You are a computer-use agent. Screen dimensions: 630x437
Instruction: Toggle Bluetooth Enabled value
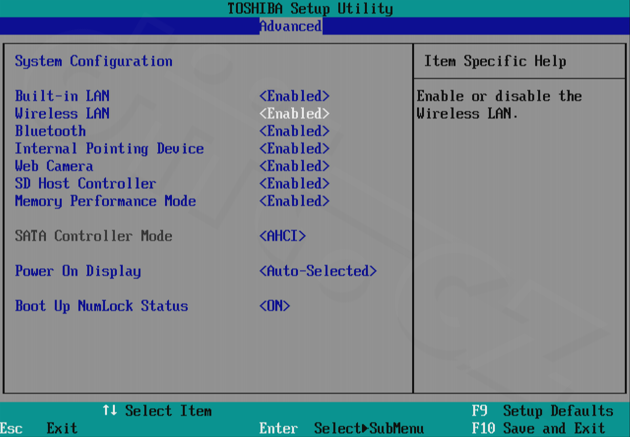coord(294,131)
